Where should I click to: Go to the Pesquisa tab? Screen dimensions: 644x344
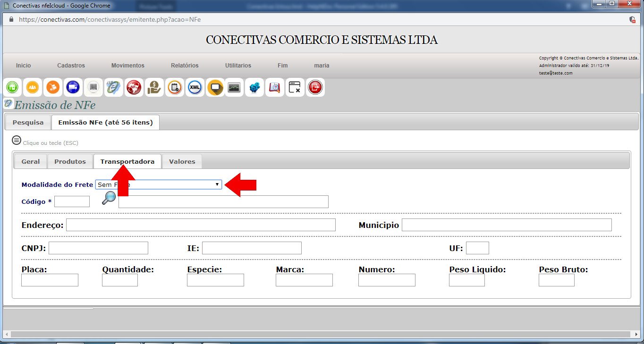click(x=28, y=122)
